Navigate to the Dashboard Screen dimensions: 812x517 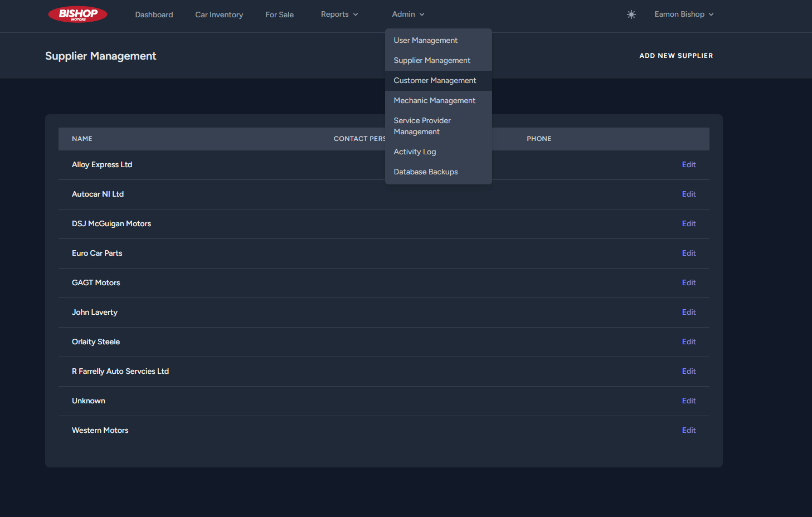click(154, 14)
